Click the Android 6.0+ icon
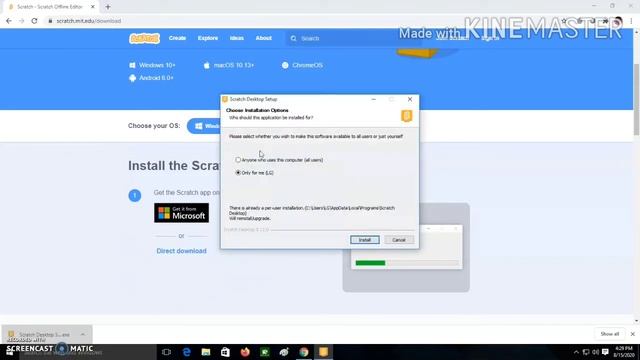The height and width of the screenshot is (360, 640). [132, 78]
